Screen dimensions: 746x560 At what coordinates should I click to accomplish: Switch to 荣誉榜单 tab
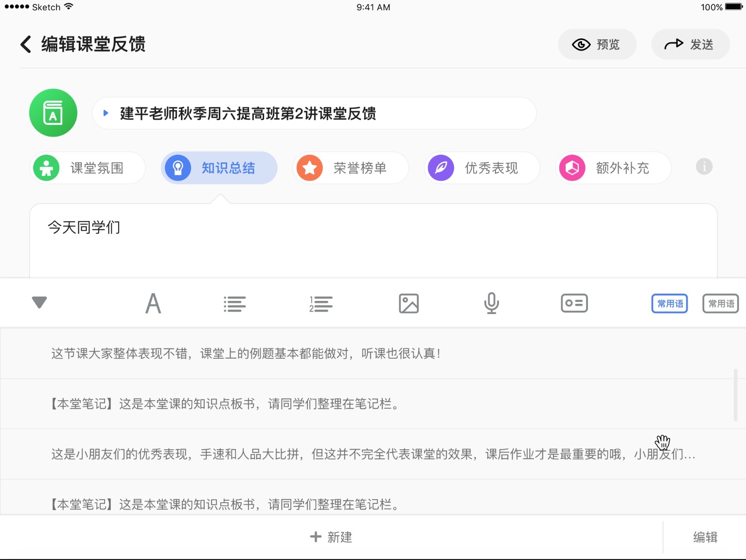pyautogui.click(x=351, y=168)
